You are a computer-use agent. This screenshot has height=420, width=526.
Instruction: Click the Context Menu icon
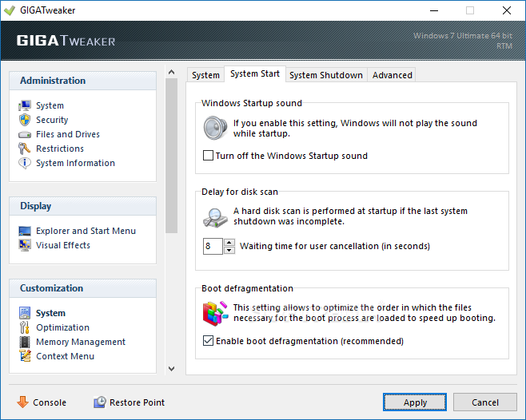(x=25, y=356)
